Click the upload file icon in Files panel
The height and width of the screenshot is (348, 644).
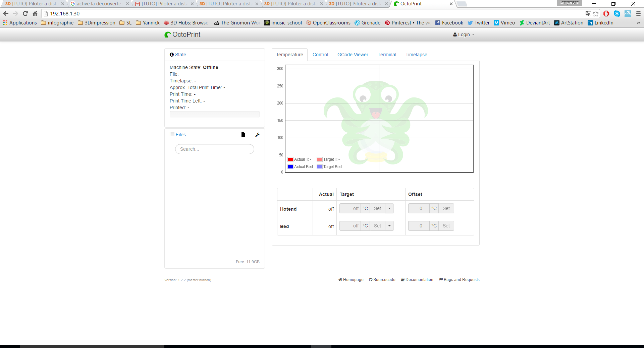pyautogui.click(x=243, y=135)
